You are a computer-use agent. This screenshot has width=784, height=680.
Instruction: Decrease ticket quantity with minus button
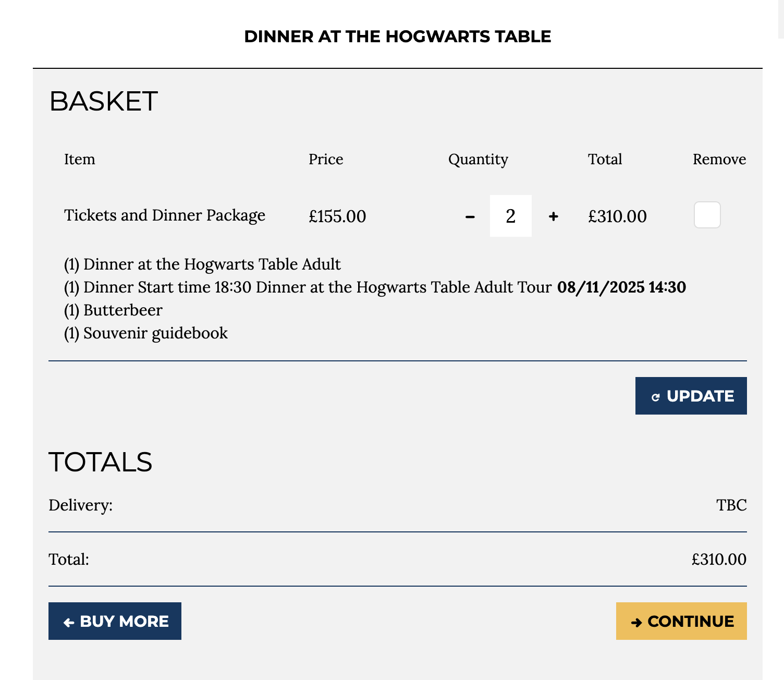[x=470, y=216]
